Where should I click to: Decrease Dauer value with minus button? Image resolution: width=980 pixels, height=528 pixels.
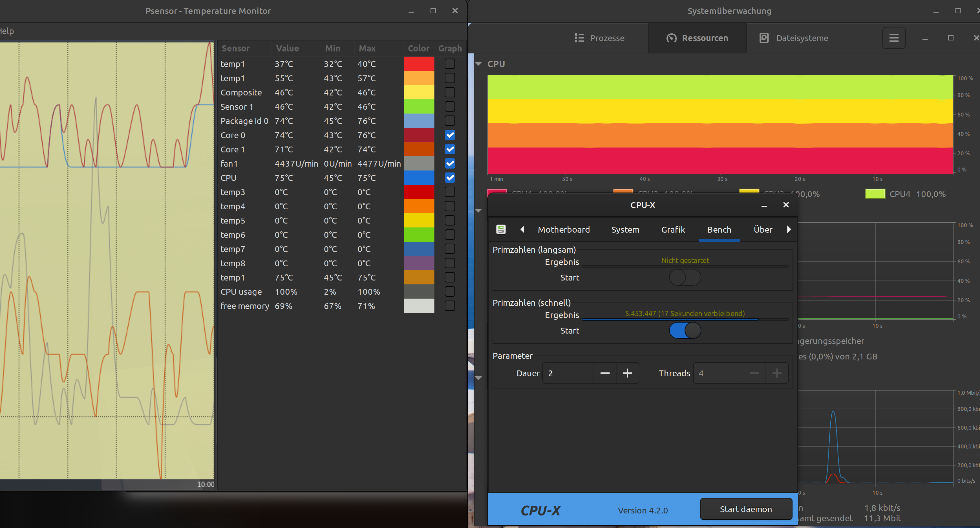[x=605, y=373]
